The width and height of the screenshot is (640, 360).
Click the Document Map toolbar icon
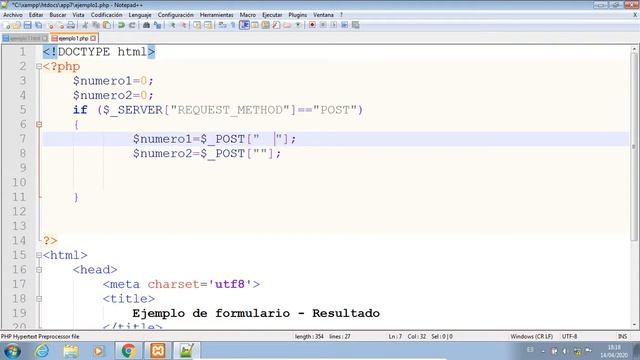tap(265, 25)
